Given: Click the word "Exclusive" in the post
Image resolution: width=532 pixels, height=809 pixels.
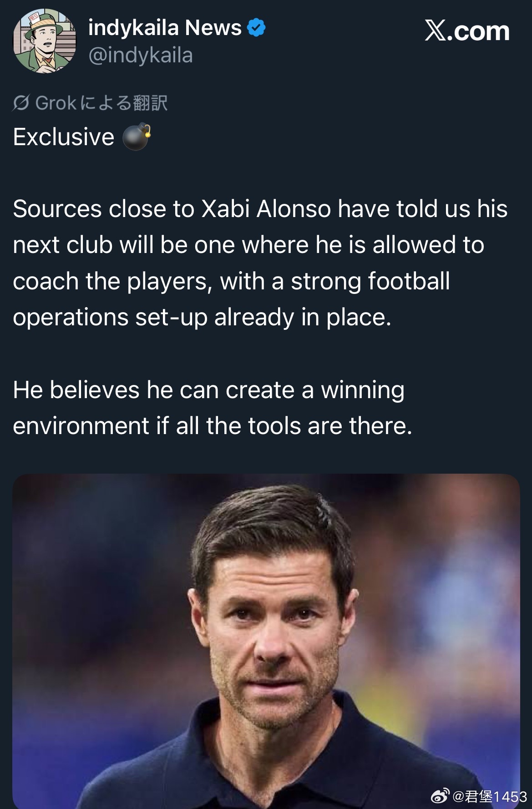Looking at the screenshot, I should (x=64, y=137).
